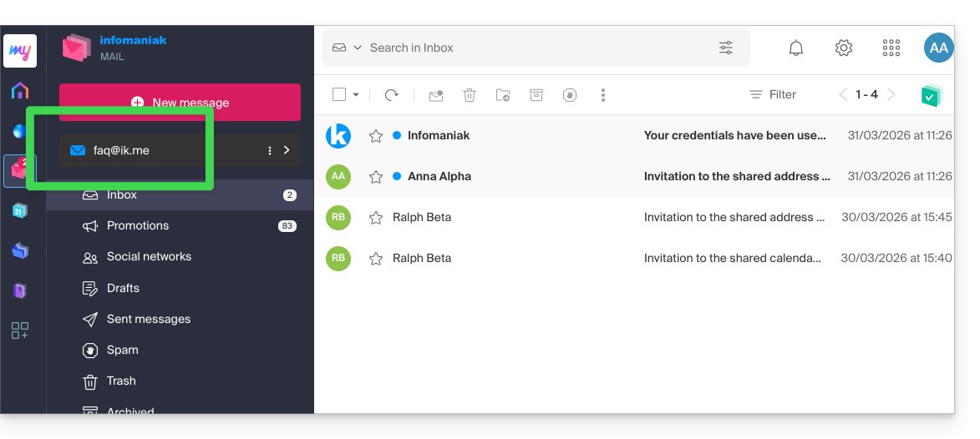Click the Filter button
Image resolution: width=980 pixels, height=439 pixels.
tap(773, 95)
